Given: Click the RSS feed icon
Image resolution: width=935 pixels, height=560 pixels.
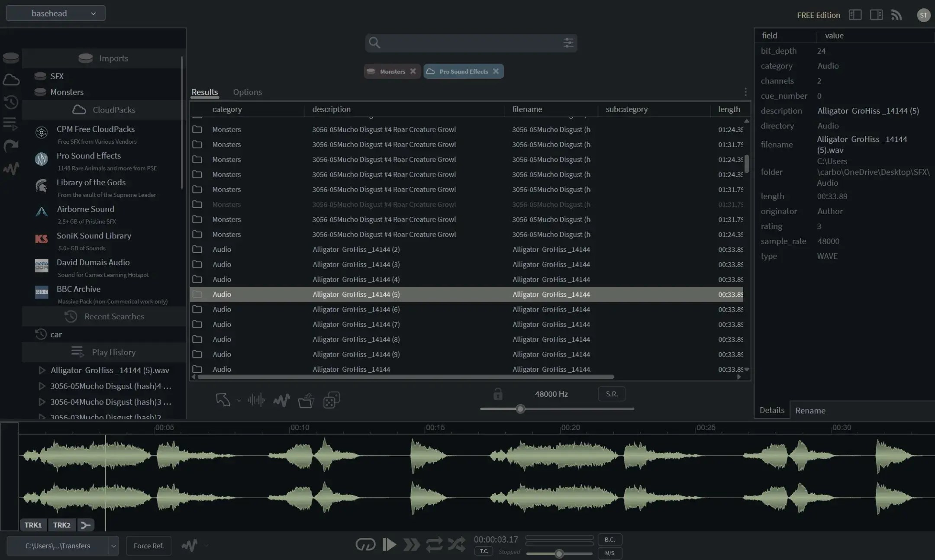Looking at the screenshot, I should [896, 15].
